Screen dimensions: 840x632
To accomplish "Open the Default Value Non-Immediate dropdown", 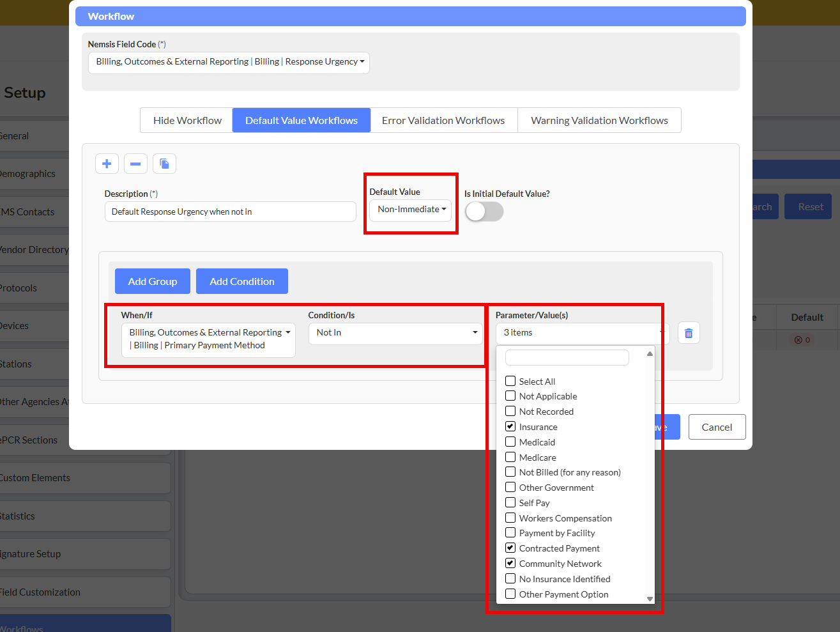I will (x=411, y=210).
